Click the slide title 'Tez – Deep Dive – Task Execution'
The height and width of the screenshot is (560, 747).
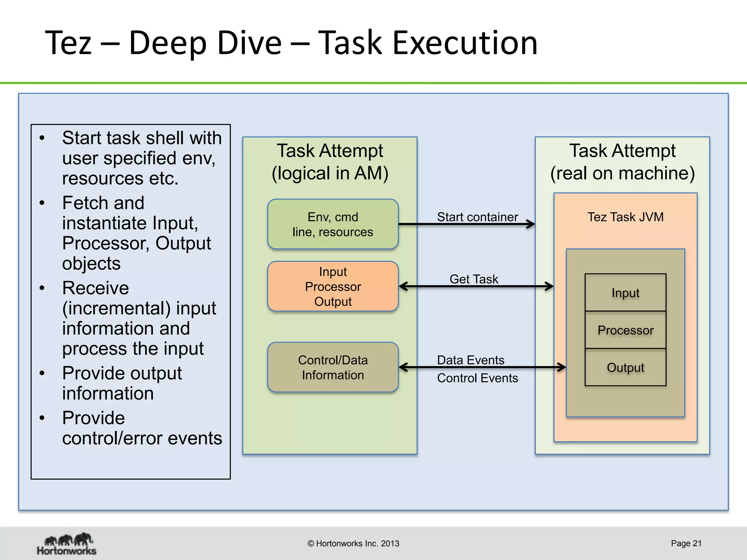pyautogui.click(x=291, y=43)
